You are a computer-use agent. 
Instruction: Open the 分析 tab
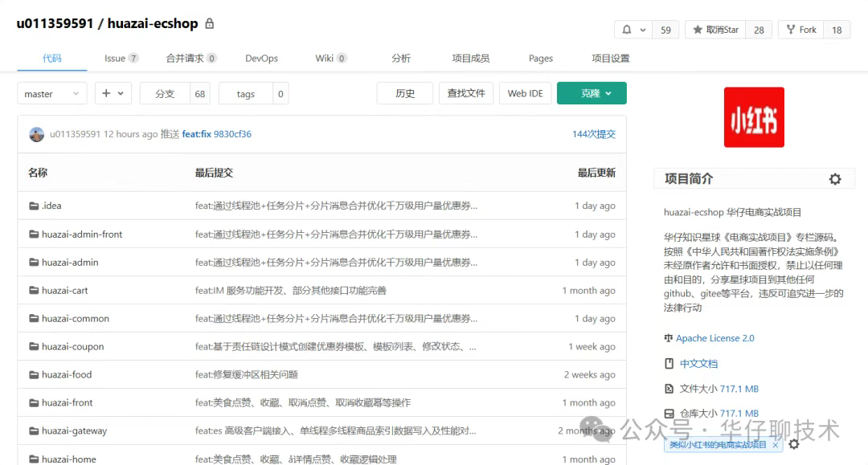[x=401, y=58]
